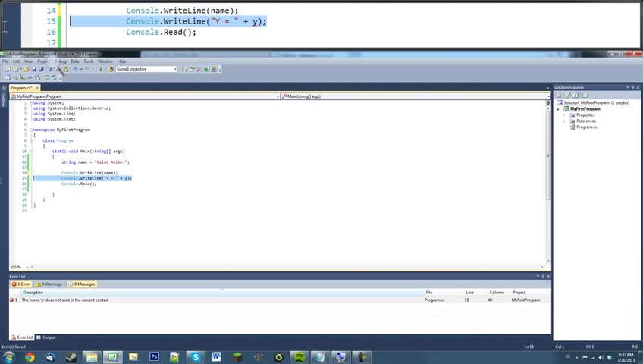This screenshot has width=643, height=364.
Task: Collapse the static void Main block
Action: pos(31,151)
